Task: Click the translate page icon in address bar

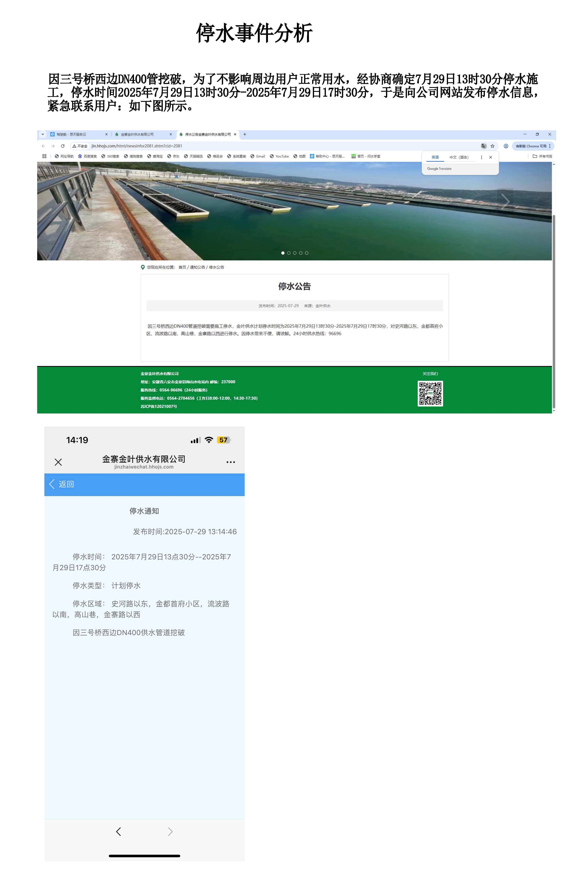Action: tap(484, 146)
